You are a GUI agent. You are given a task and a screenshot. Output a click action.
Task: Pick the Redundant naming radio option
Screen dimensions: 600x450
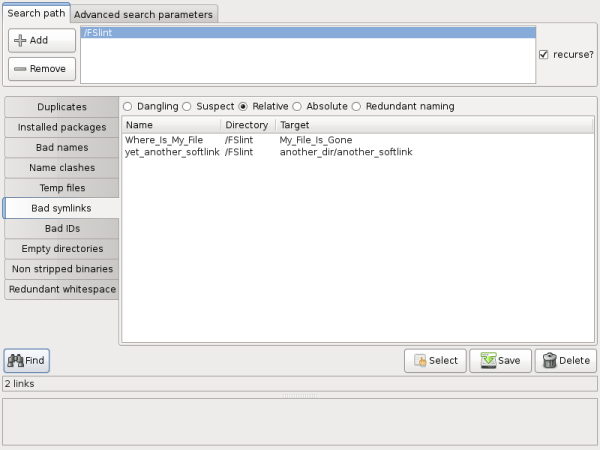(x=370, y=106)
